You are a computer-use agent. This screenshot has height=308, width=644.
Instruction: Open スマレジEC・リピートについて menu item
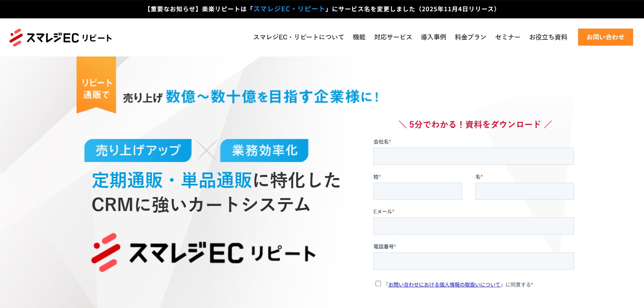(x=298, y=37)
